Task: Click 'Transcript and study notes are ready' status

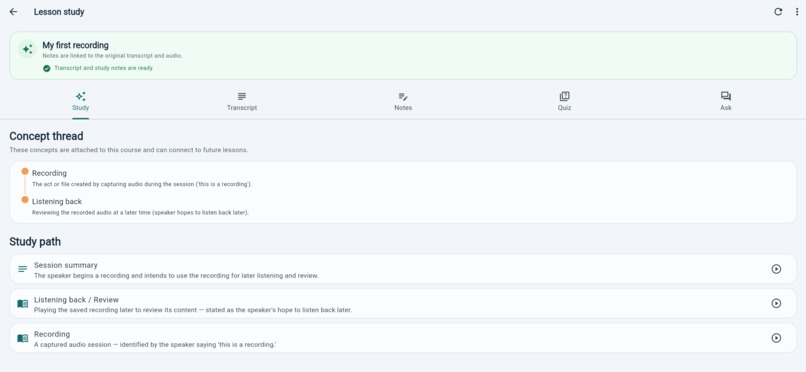Action: click(103, 68)
